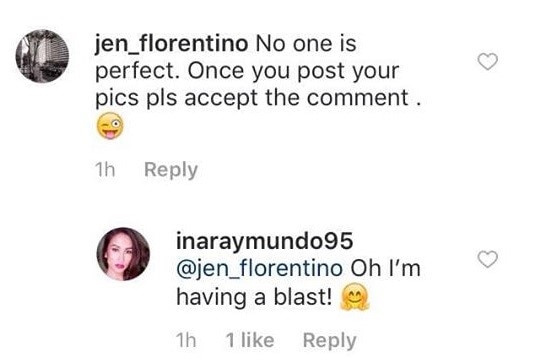Click the 1h timestamp under inaraymundo95's reply

click(x=186, y=340)
